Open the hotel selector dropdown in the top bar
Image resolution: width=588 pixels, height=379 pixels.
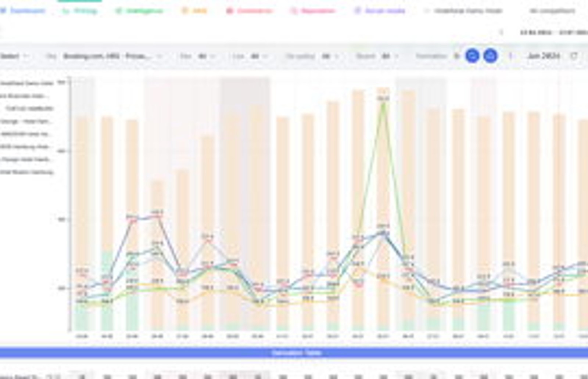(x=463, y=11)
